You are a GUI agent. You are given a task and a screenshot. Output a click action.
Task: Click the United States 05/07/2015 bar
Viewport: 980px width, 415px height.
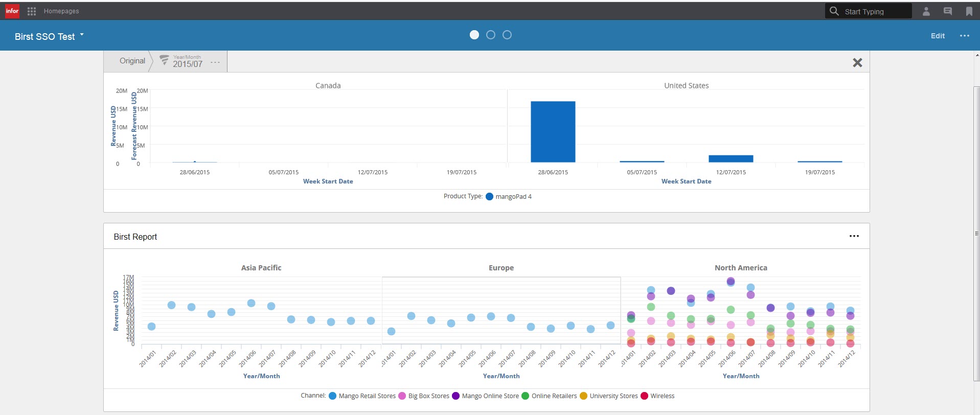click(642, 162)
